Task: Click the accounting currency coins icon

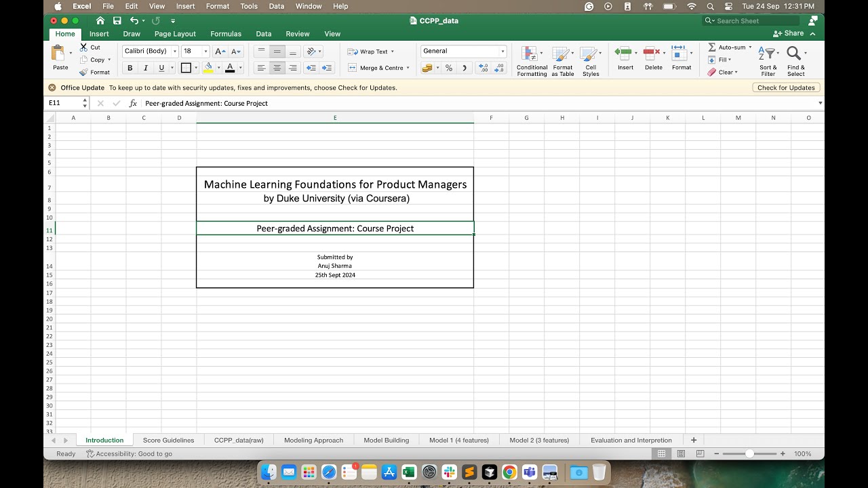Action: point(427,68)
